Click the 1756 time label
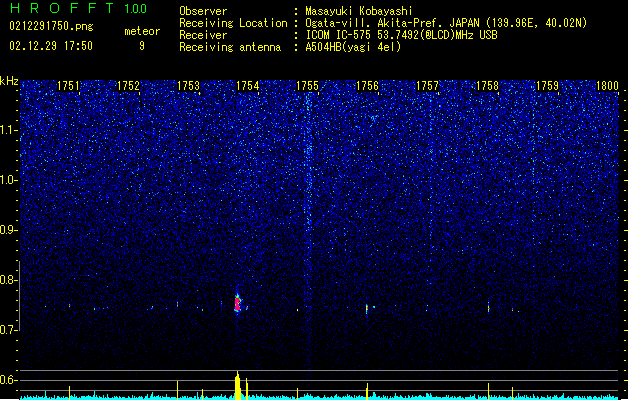This screenshot has width=629, height=400. tap(367, 86)
